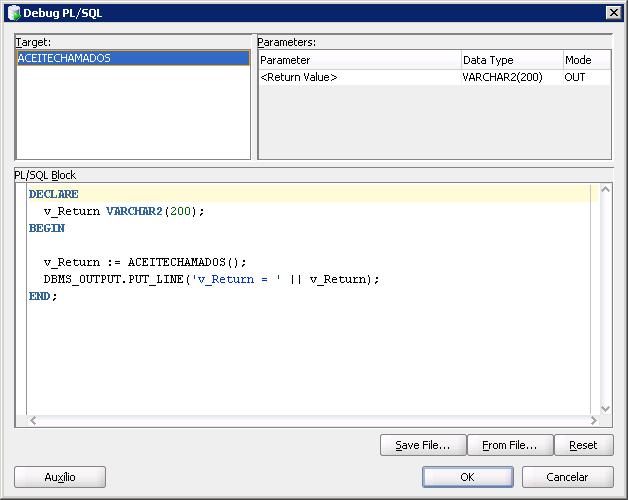This screenshot has height=500, width=628.
Task: Confirm with the OK button
Action: point(467,477)
